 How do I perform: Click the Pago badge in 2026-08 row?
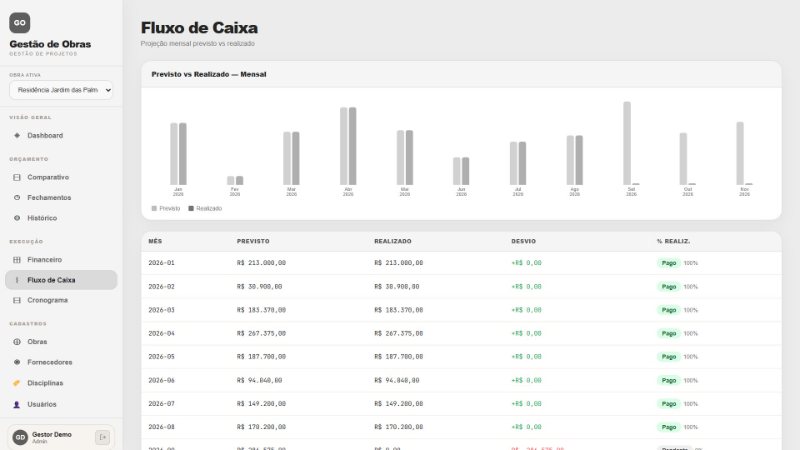click(x=669, y=427)
